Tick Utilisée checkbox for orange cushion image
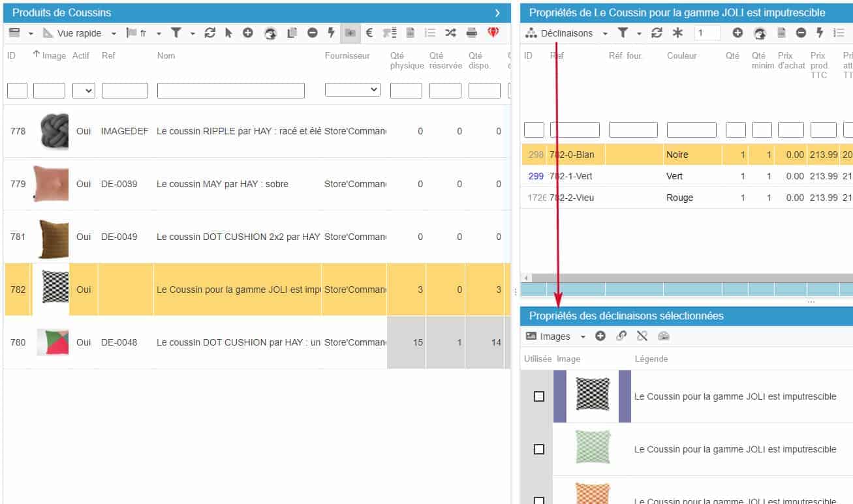 pos(539,500)
